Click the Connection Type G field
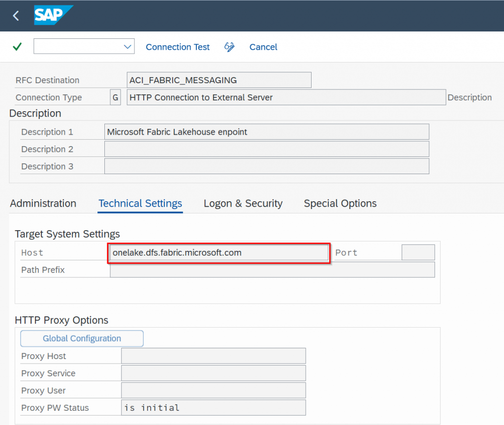This screenshot has width=504, height=425. tap(115, 97)
